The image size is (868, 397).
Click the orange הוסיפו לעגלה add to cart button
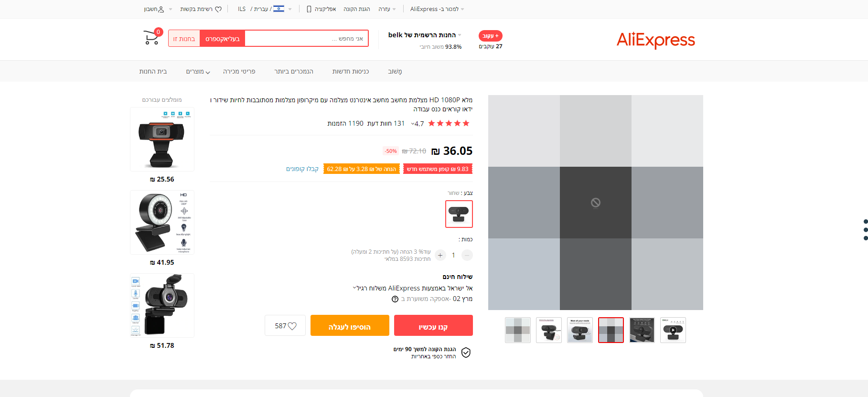350,325
